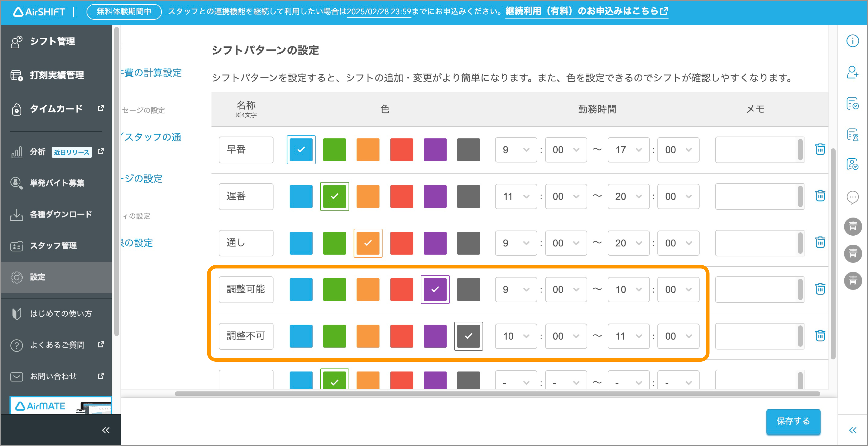Click the document with hourglass icon
This screenshot has height=446, width=868.
(x=853, y=135)
